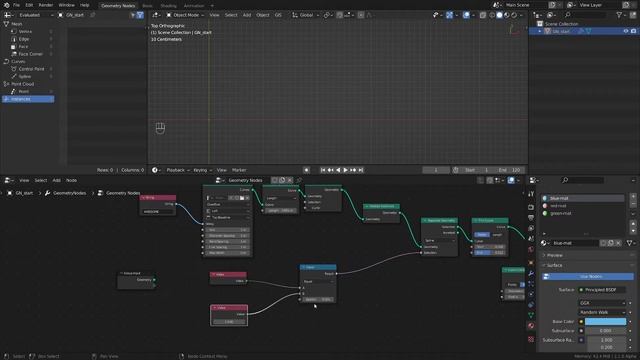The image size is (640, 360).
Task: Collapse the Surface panel in material properties
Action: tap(588, 266)
